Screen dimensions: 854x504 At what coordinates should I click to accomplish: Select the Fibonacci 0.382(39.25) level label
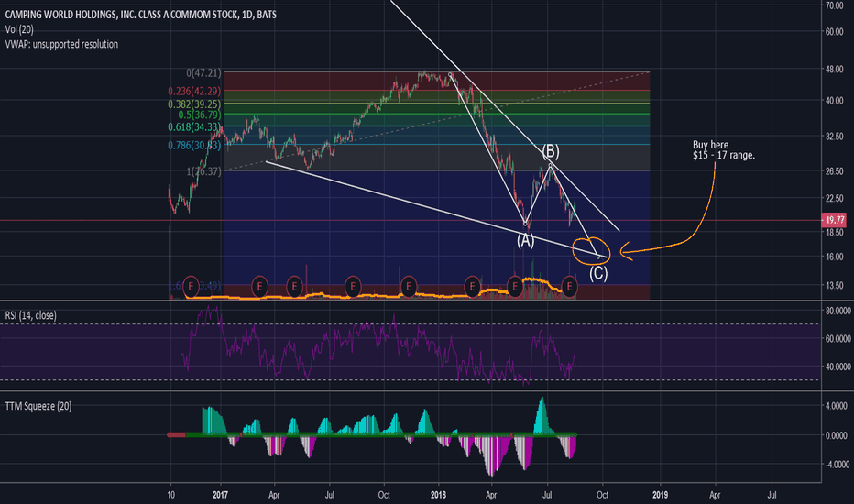194,104
